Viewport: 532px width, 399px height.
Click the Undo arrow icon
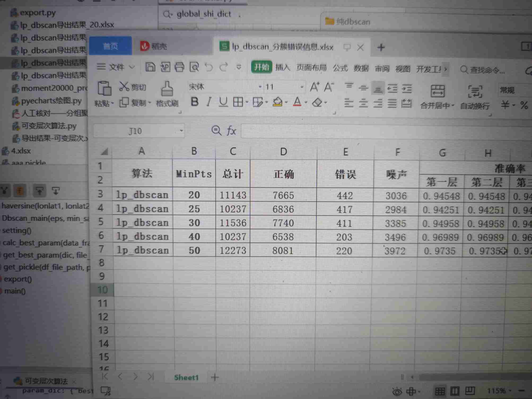pyautogui.click(x=209, y=67)
